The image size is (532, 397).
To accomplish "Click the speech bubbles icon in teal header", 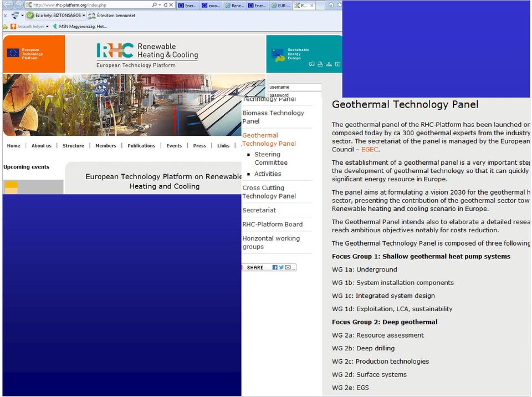I will [x=312, y=64].
